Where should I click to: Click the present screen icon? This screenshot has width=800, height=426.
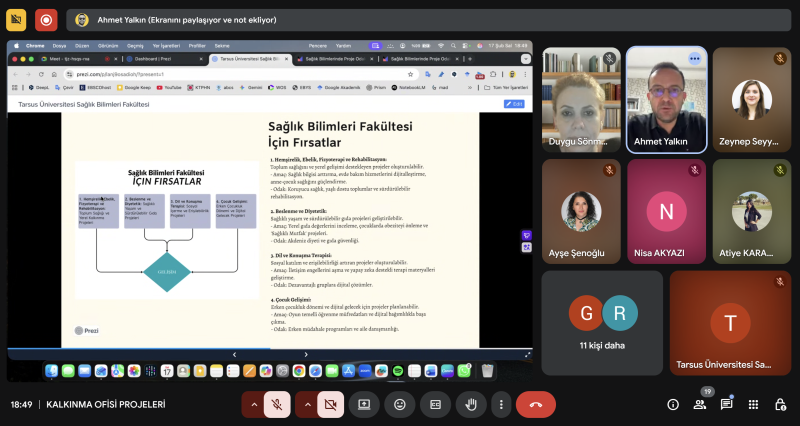pyautogui.click(x=365, y=404)
